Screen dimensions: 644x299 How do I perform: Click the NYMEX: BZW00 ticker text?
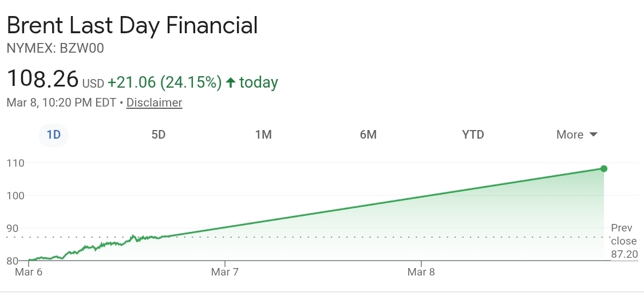[55, 49]
